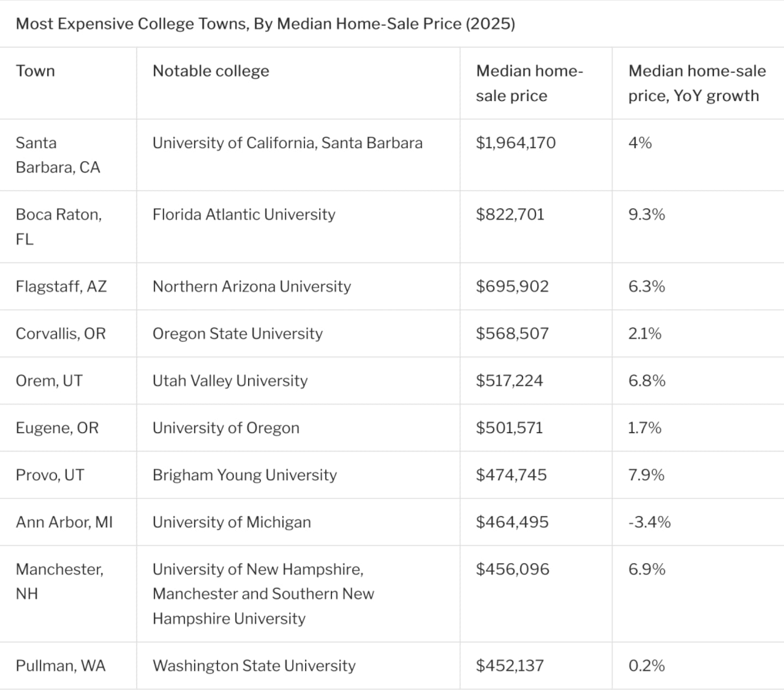Click the Town column header

[35, 71]
